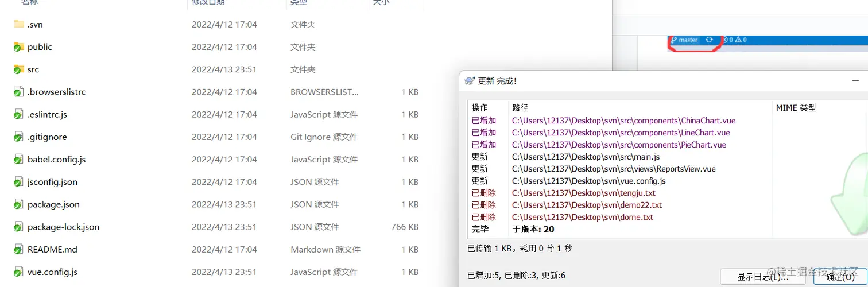868x287 pixels.
Task: Click the 2022/4/13 23:51 date of src
Action: point(224,69)
